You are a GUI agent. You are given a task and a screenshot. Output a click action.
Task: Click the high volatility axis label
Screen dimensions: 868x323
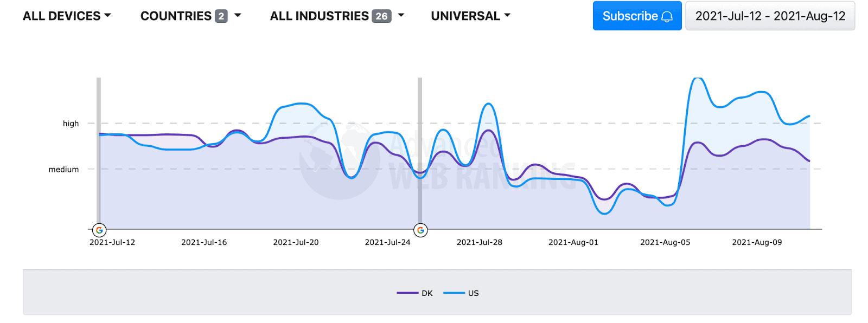pyautogui.click(x=71, y=124)
